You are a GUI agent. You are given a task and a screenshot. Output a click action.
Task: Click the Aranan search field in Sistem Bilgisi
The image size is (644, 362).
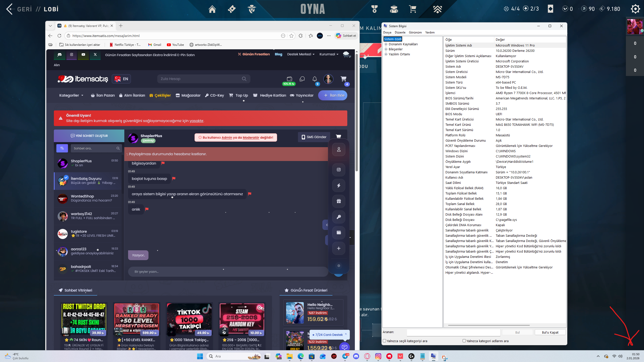(x=453, y=332)
